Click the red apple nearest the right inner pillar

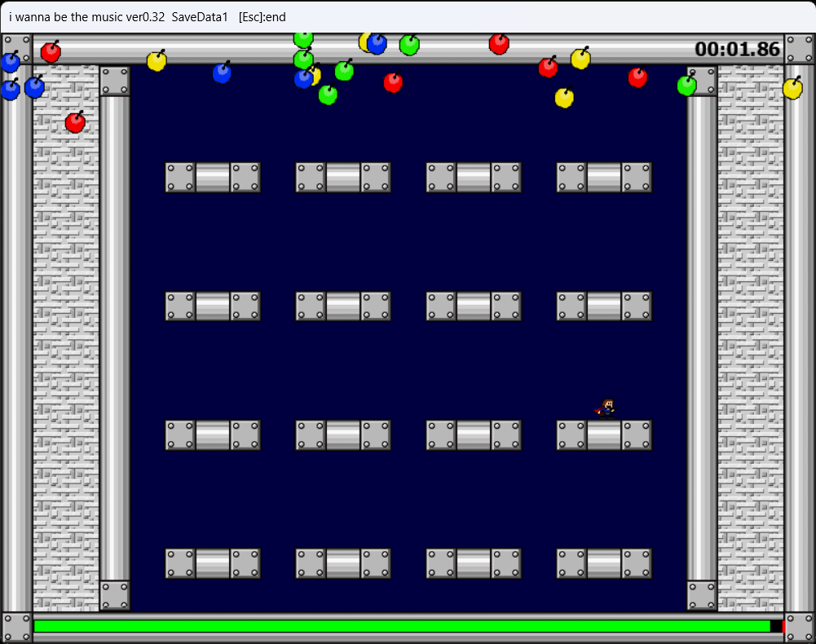pos(637,77)
